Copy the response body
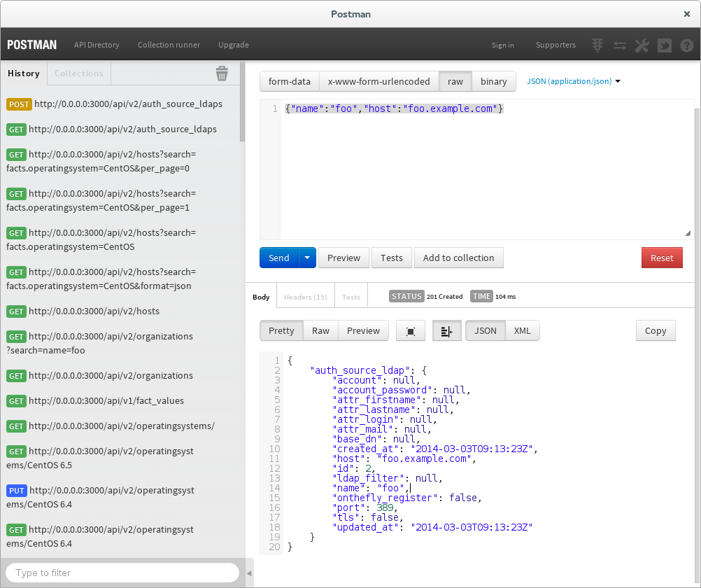The width and height of the screenshot is (701, 588). pyautogui.click(x=656, y=330)
